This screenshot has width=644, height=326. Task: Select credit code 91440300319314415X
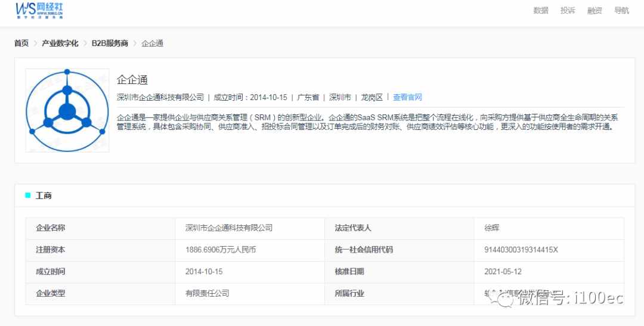click(x=521, y=250)
